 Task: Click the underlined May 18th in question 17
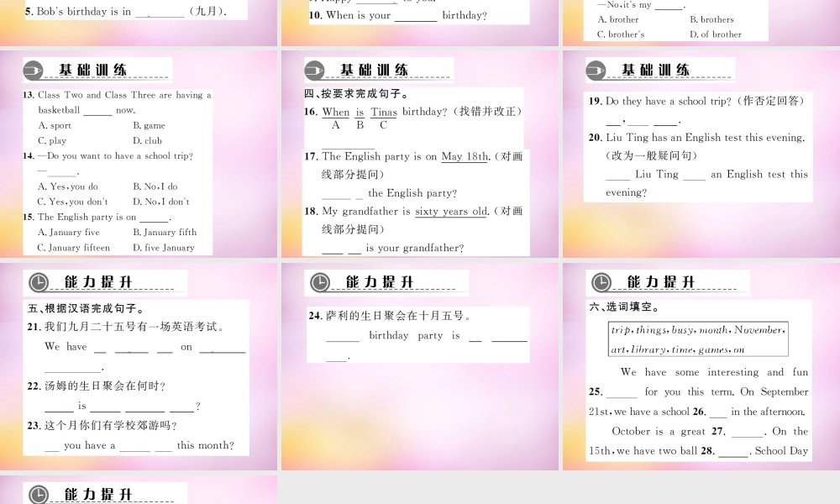click(465, 156)
